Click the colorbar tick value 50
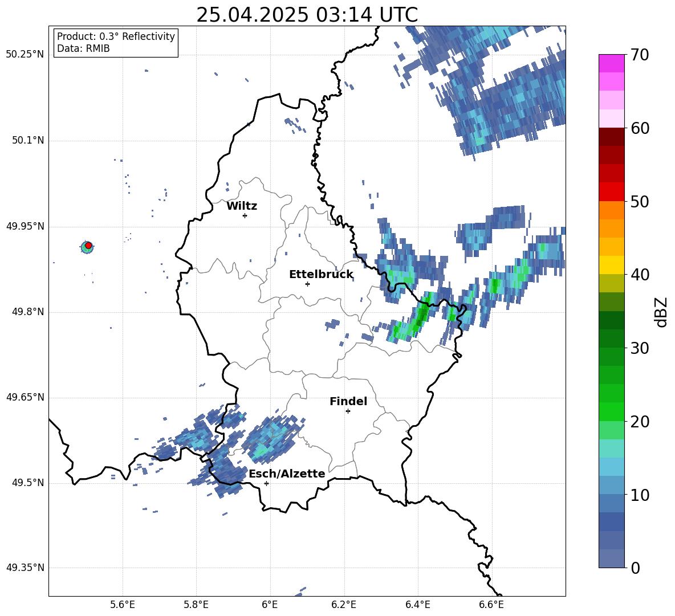Image resolution: width=675 pixels, height=616 pixels. pyautogui.click(x=640, y=202)
